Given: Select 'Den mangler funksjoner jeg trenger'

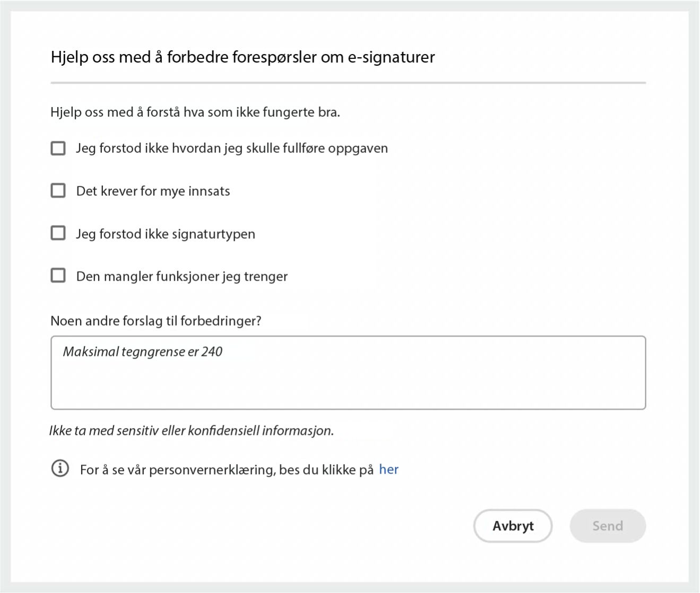Looking at the screenshot, I should click(x=58, y=275).
